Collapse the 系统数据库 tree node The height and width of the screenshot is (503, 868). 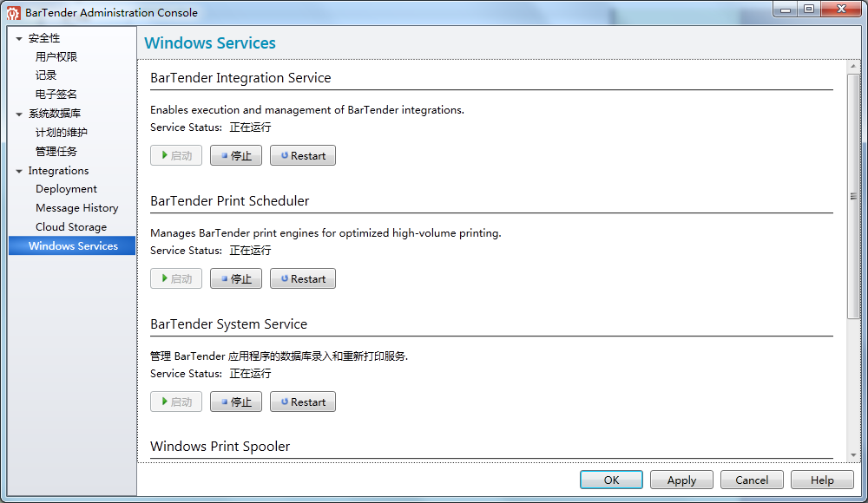19,114
